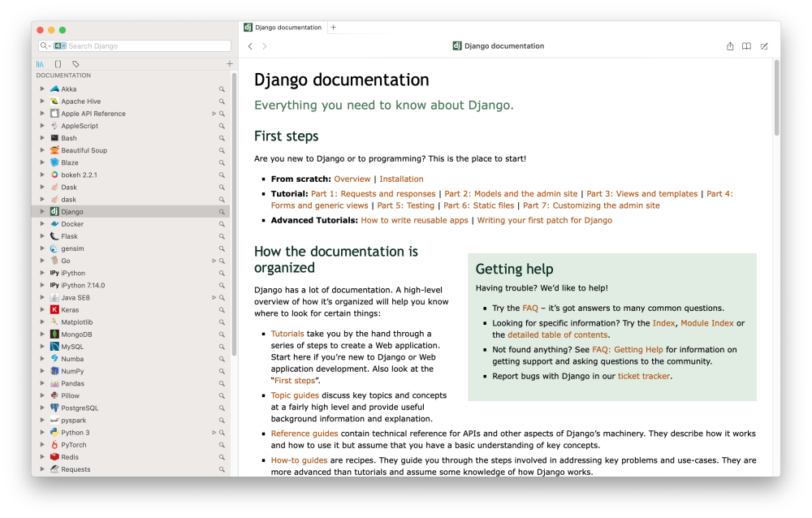Click the PyTorch flame icon
812x518 pixels.
tap(54, 444)
